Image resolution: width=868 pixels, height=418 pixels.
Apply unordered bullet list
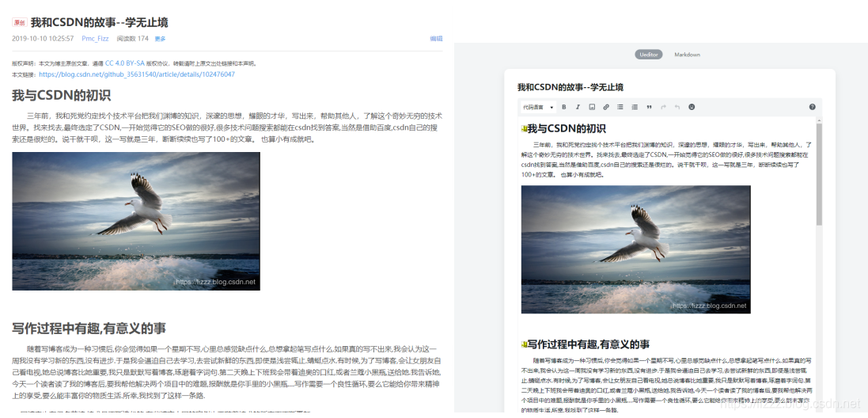click(x=620, y=107)
